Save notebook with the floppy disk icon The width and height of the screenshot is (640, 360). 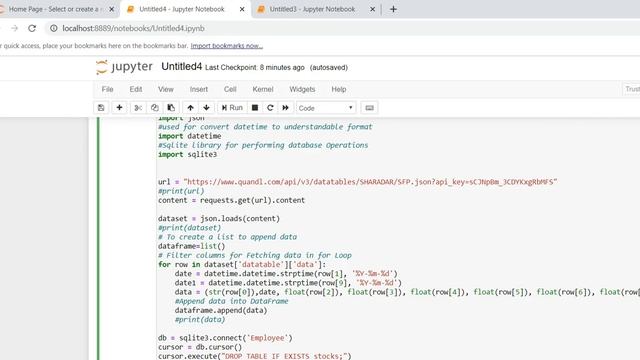pos(101,108)
